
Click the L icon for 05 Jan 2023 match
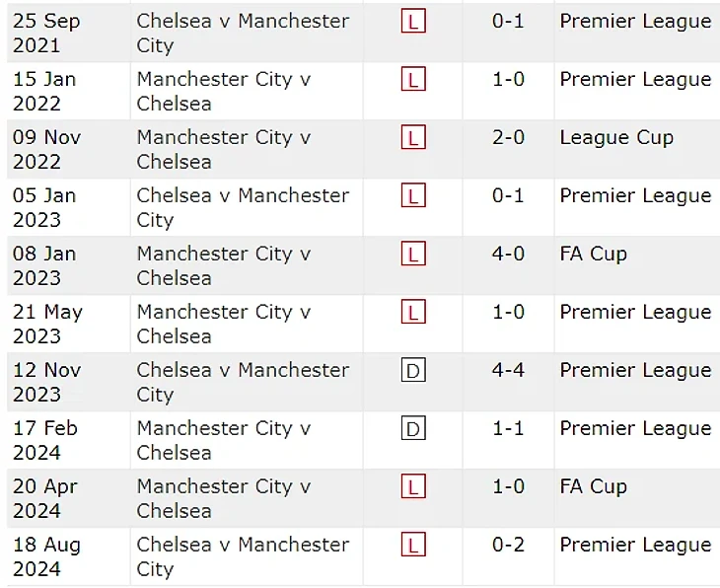[x=413, y=195]
